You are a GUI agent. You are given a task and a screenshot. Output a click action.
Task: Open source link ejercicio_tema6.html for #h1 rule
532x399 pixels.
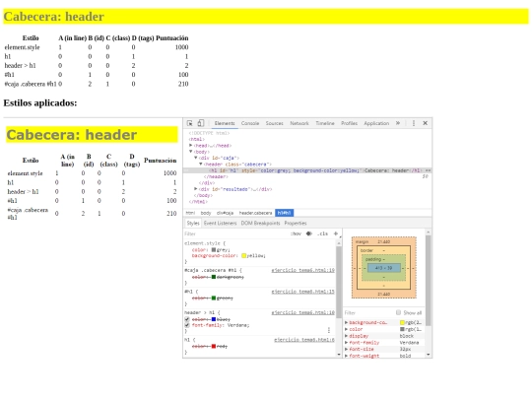[x=303, y=292]
